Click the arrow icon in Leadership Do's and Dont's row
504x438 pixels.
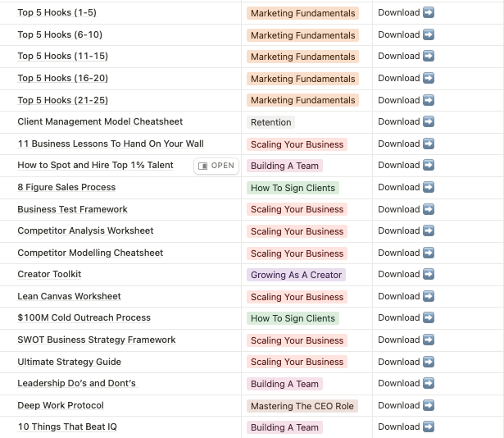point(429,383)
